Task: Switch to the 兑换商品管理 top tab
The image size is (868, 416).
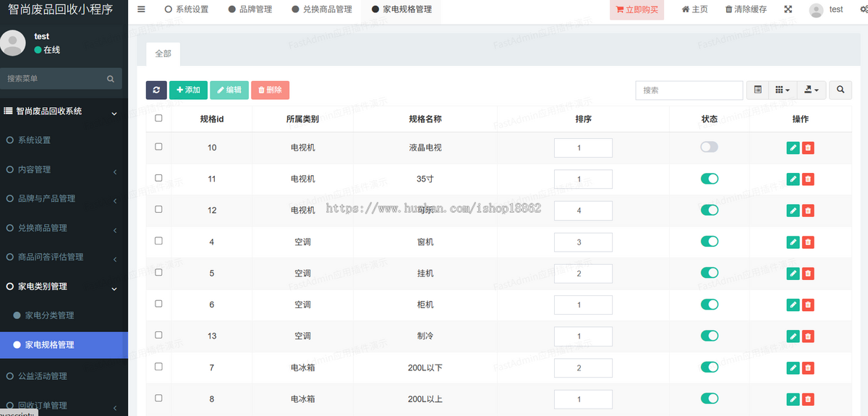Action: point(322,10)
